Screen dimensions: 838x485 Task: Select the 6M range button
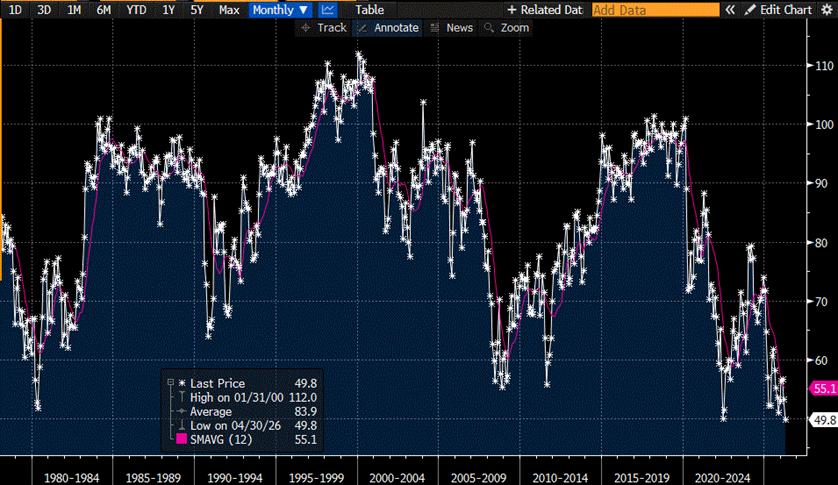(x=103, y=10)
